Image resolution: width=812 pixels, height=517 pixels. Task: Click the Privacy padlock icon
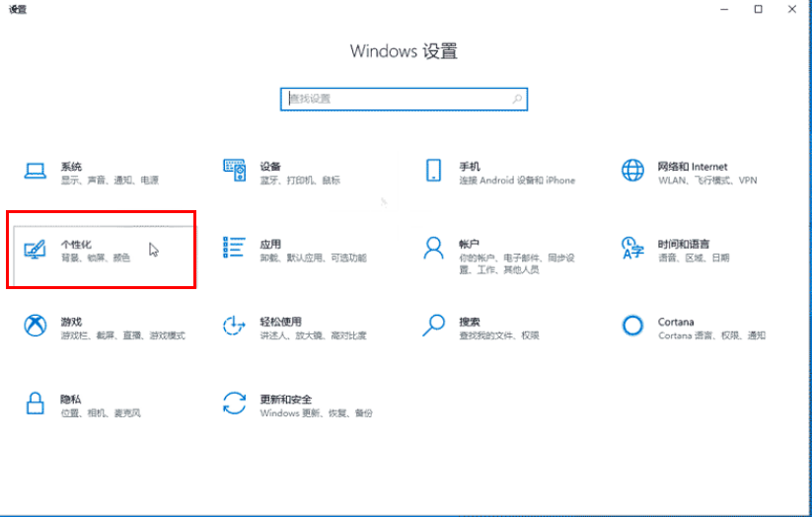36,404
